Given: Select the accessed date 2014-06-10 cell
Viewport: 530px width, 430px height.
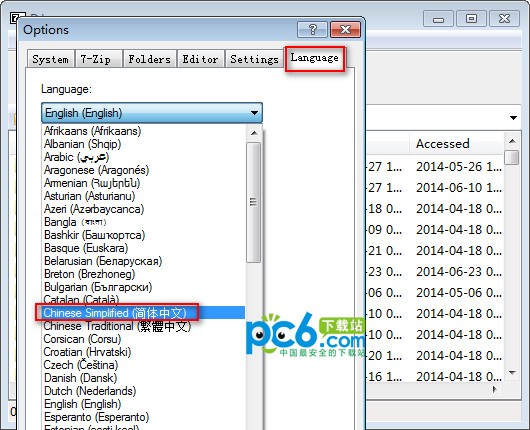Looking at the screenshot, I should (459, 188).
